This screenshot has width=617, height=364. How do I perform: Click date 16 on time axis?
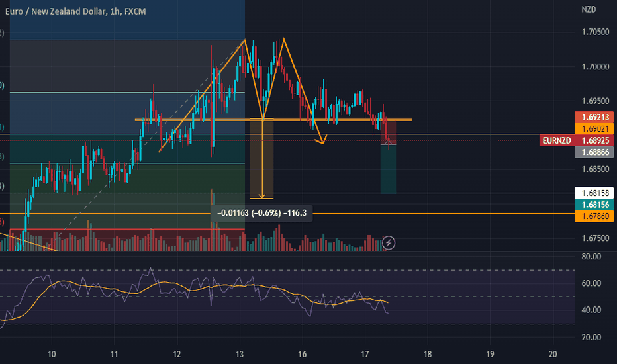(x=302, y=354)
